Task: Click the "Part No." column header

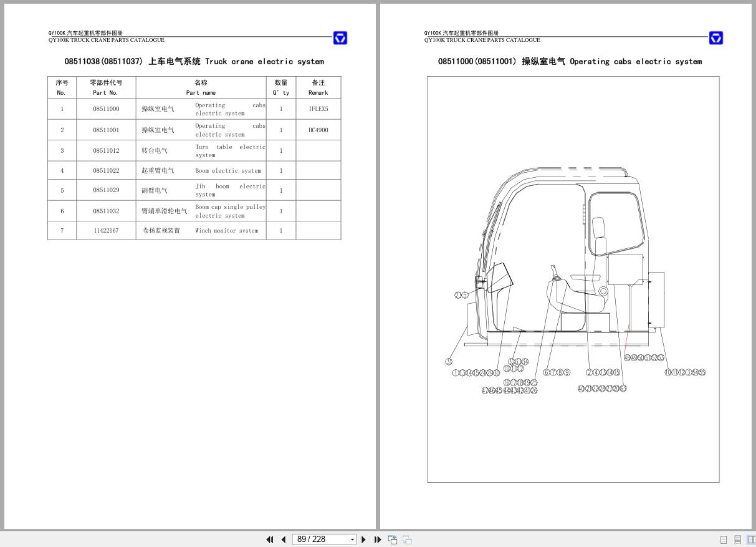Action: coord(105,93)
